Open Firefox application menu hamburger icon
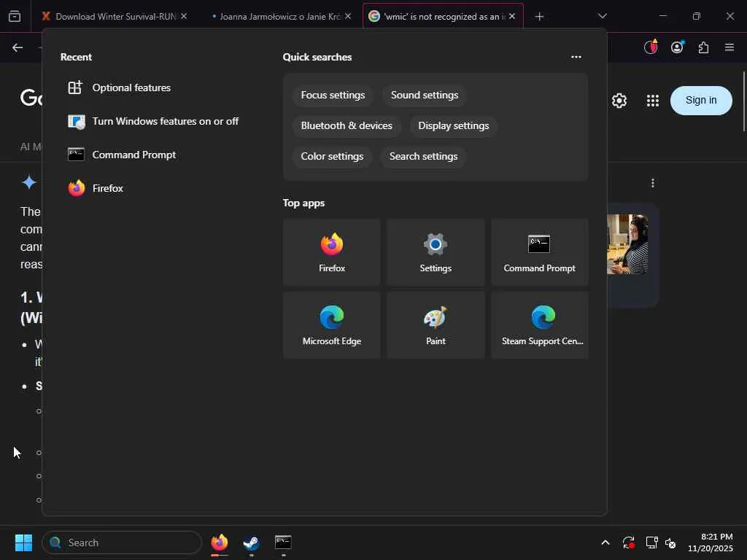The width and height of the screenshot is (747, 560). pyautogui.click(x=729, y=47)
